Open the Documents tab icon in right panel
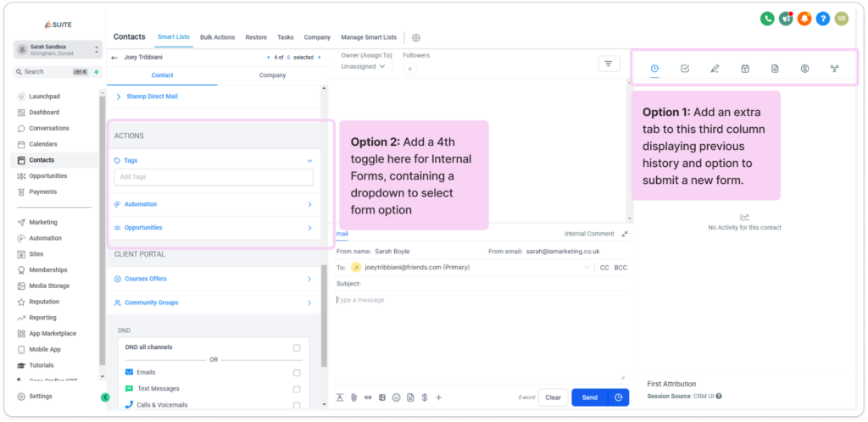Image resolution: width=868 pixels, height=422 pixels. pyautogui.click(x=775, y=69)
